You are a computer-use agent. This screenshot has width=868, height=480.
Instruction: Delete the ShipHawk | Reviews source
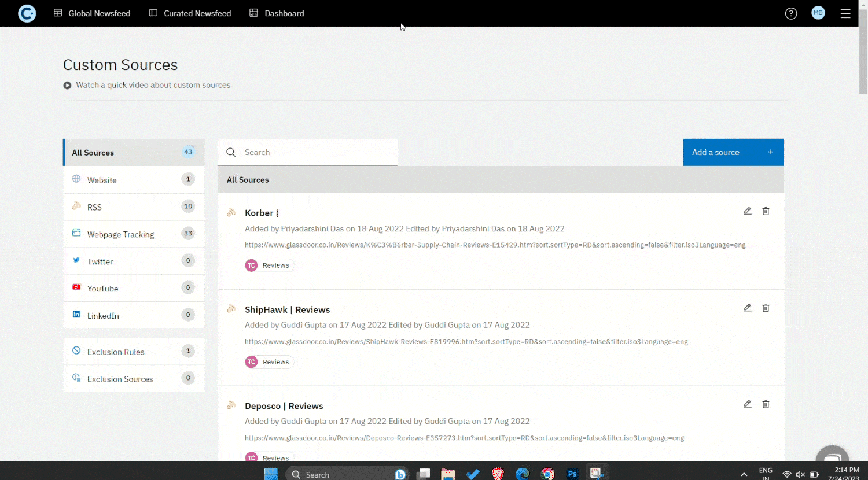click(x=766, y=308)
